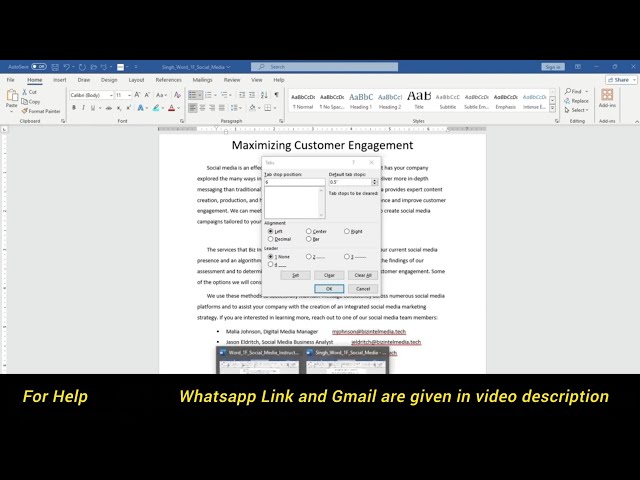Screen dimensions: 640x480
Task: Center text using the ribbon alignment icon
Action: point(202,108)
